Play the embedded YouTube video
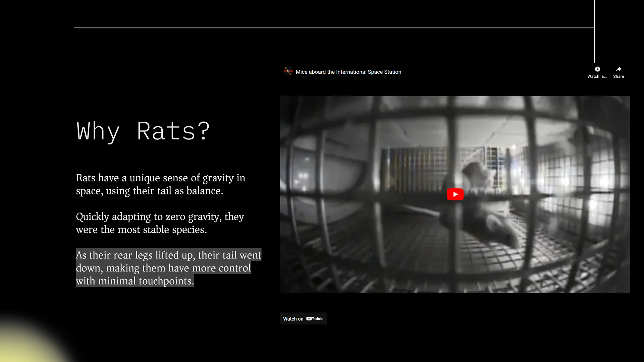The height and width of the screenshot is (362, 644). (x=455, y=194)
